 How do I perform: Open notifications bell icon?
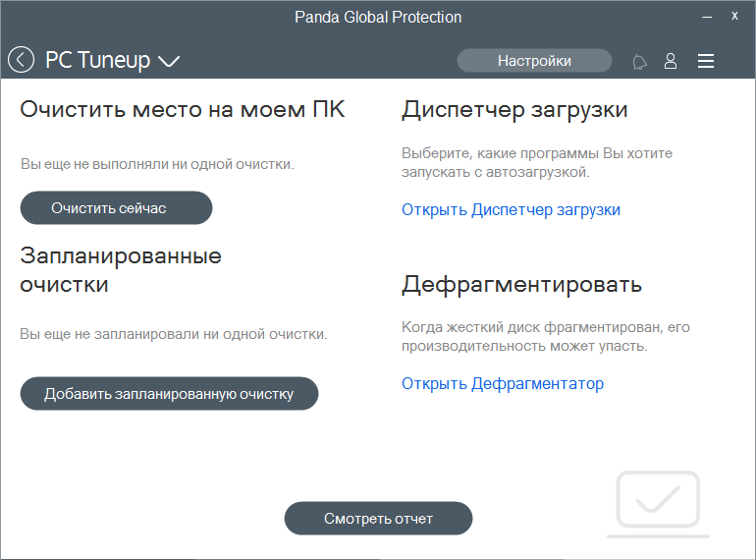coord(639,62)
